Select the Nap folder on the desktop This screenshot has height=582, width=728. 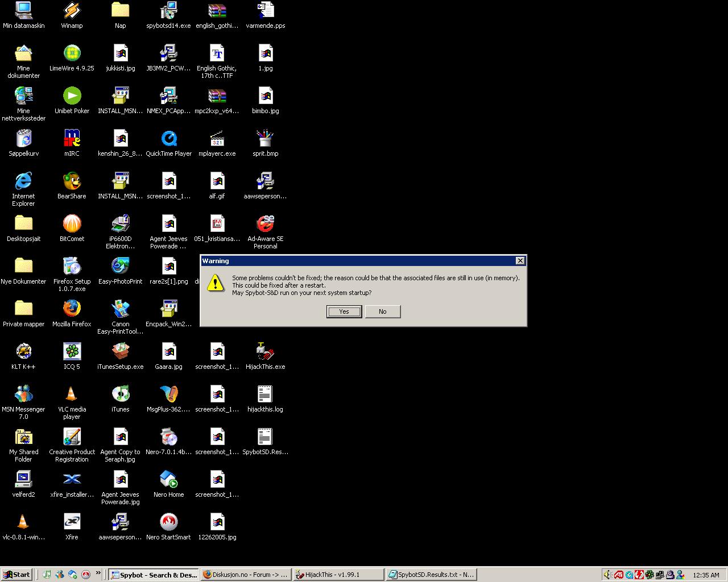(x=121, y=15)
